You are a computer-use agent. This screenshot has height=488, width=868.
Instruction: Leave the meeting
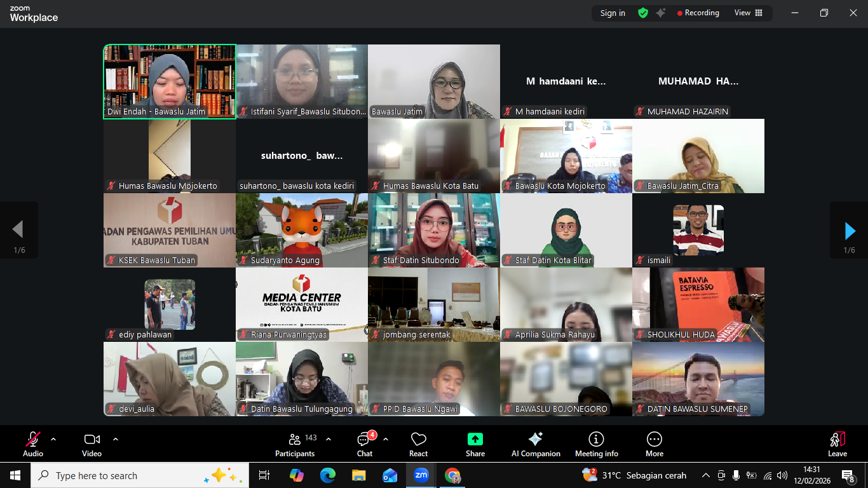837,444
